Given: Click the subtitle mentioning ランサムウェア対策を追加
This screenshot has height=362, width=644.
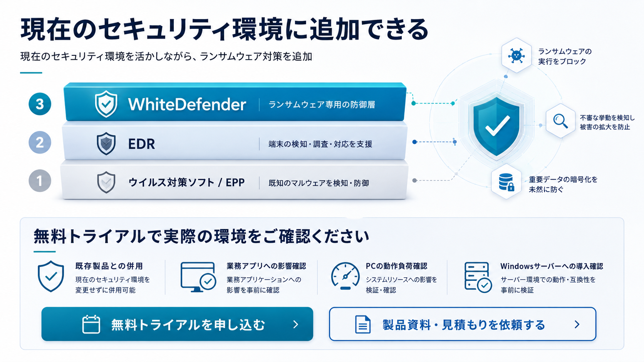Looking at the screenshot, I should (x=166, y=57).
